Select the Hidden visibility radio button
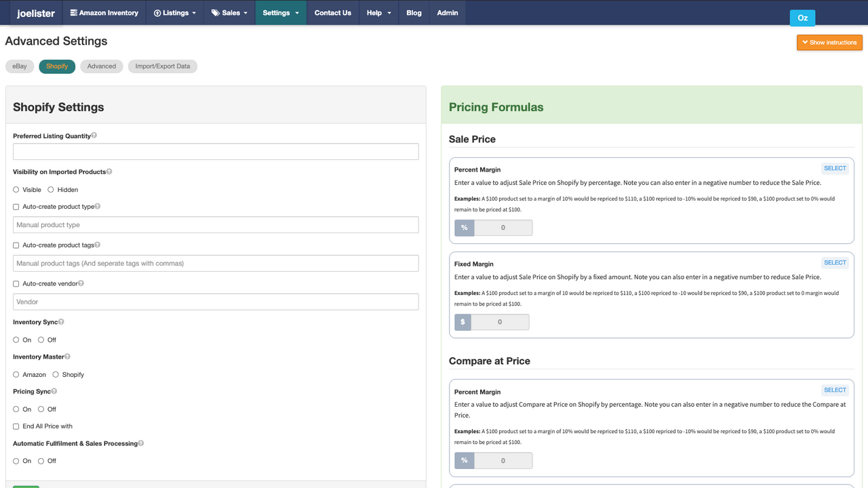The height and width of the screenshot is (488, 868). pyautogui.click(x=50, y=189)
